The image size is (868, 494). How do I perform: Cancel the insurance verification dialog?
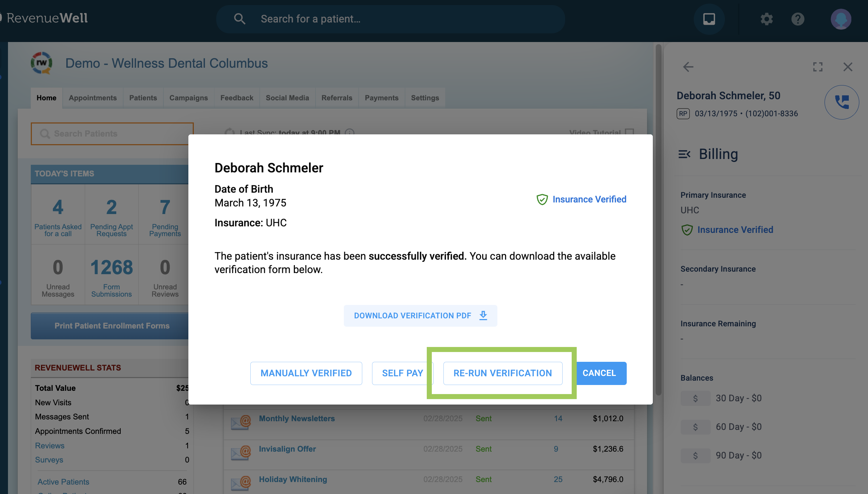[599, 373]
